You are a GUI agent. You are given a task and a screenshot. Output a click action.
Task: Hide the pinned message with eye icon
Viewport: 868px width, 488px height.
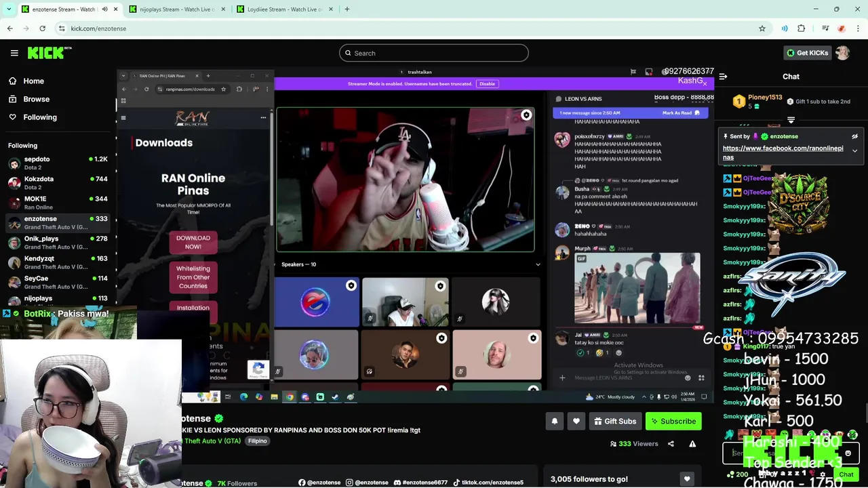pos(854,136)
